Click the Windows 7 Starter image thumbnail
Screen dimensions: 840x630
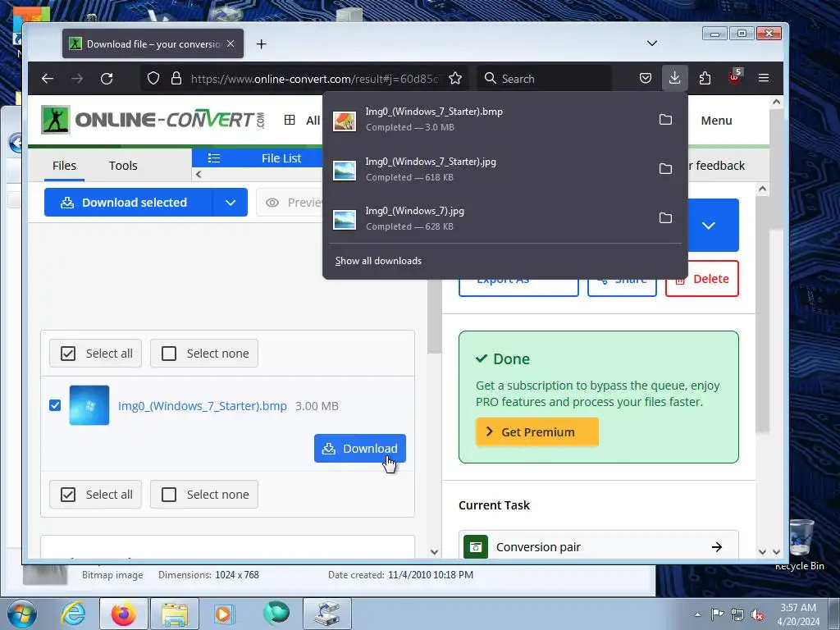[x=89, y=405]
